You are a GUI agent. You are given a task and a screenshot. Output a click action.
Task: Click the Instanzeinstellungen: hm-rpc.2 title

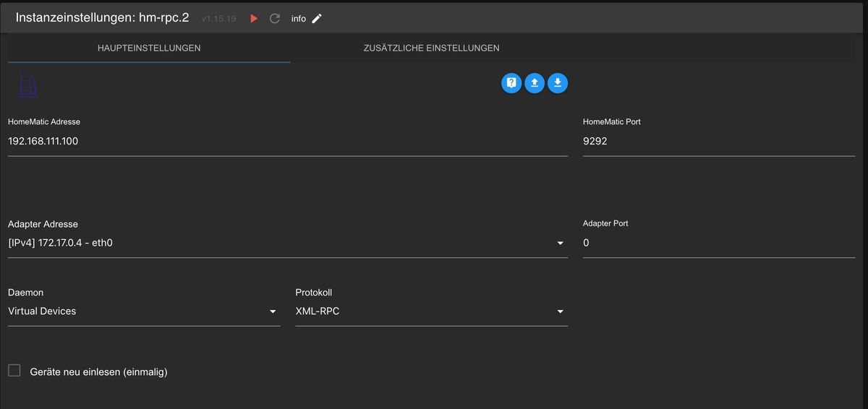[102, 17]
